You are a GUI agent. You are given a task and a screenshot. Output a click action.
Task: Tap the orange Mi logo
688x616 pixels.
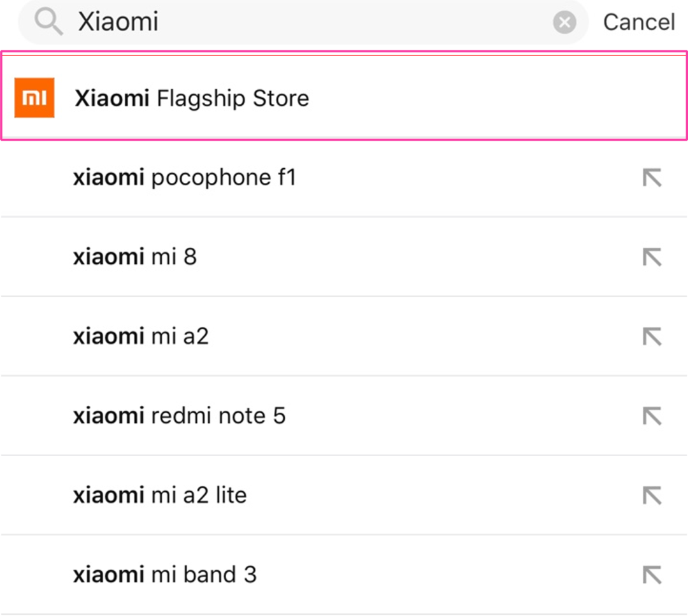pyautogui.click(x=34, y=98)
